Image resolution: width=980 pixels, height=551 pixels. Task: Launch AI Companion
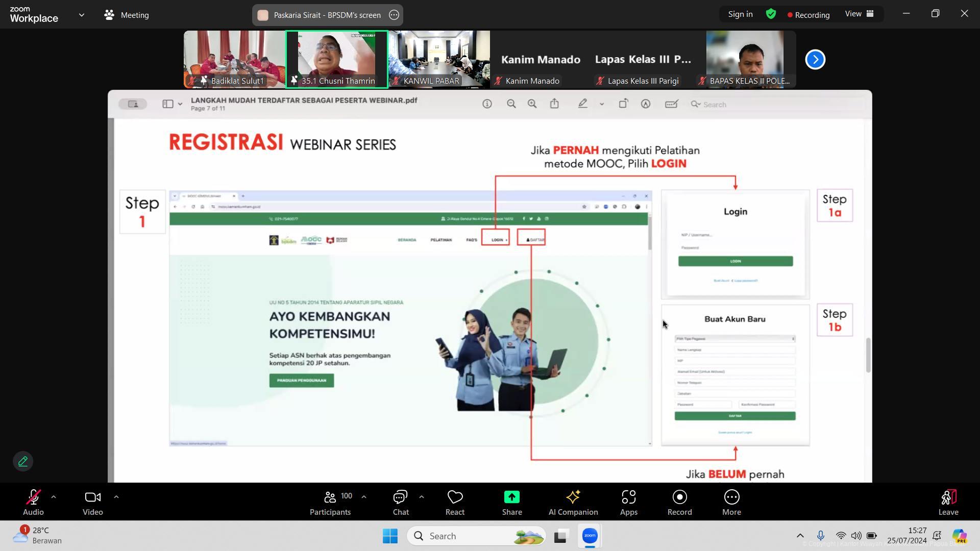tap(573, 503)
